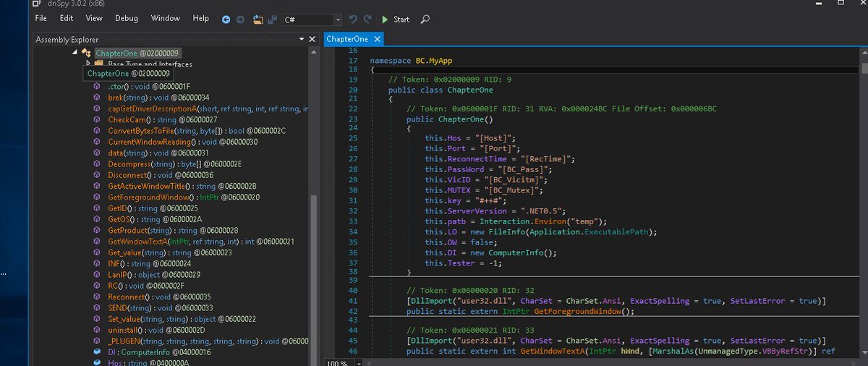Click the method icon beside .ctor()
Image resolution: width=868 pixels, height=366 pixels.
pyautogui.click(x=97, y=87)
